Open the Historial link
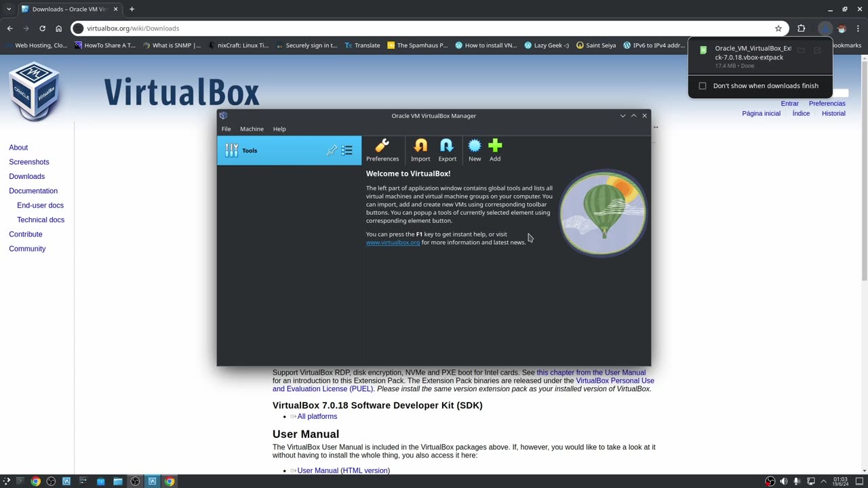Viewport: 868px width, 488px height. click(833, 114)
